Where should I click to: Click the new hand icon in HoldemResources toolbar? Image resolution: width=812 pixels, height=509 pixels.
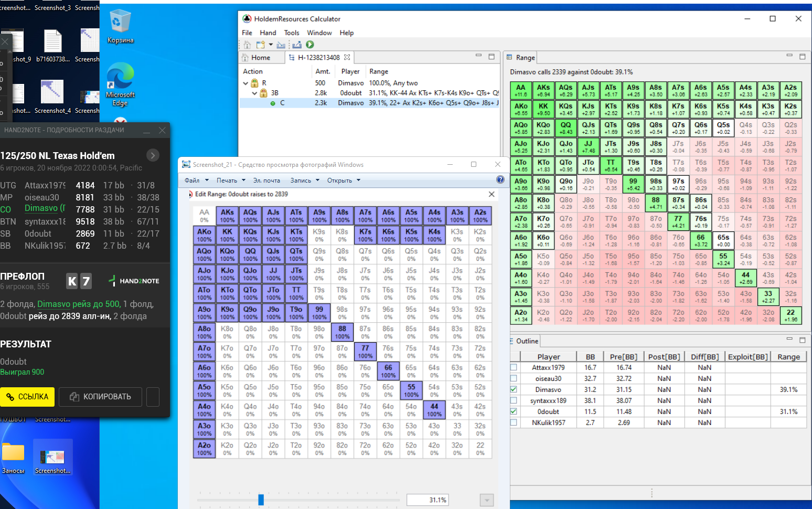pos(260,45)
